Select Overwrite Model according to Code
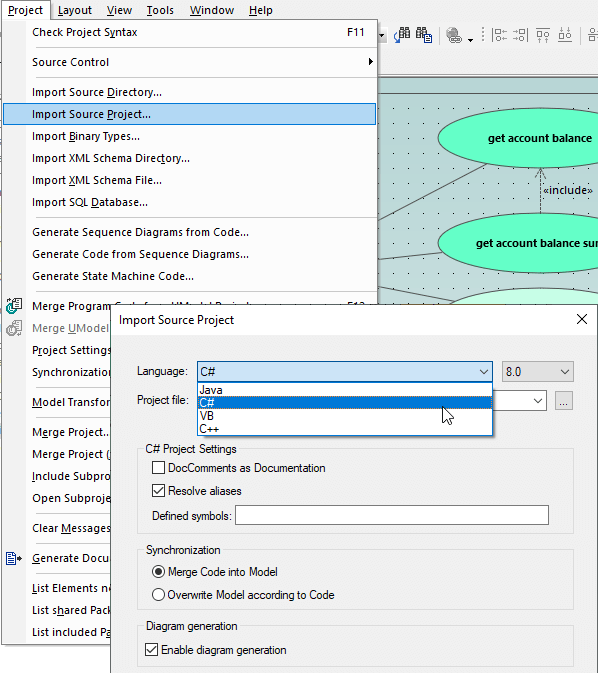The height and width of the screenshot is (673, 598). point(158,594)
